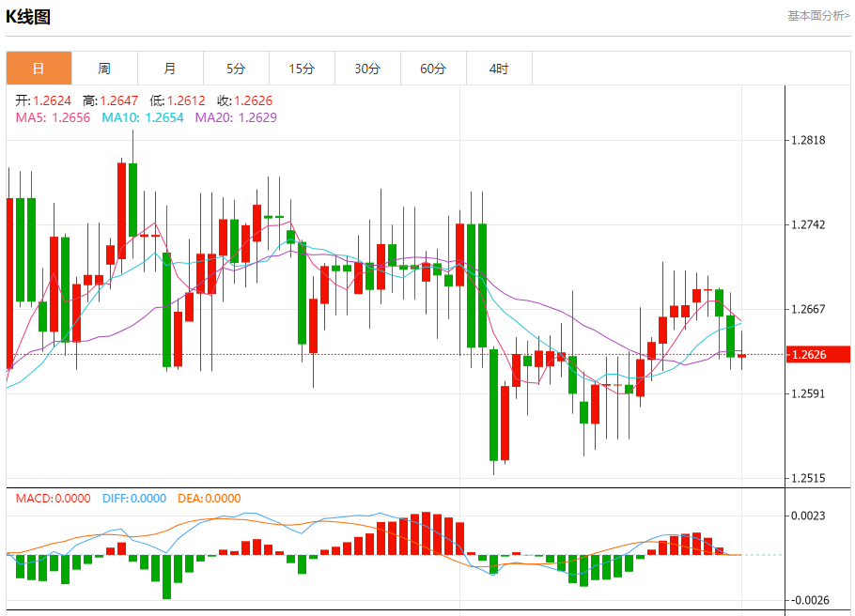Switch to the 月 monthly tab

(x=171, y=69)
